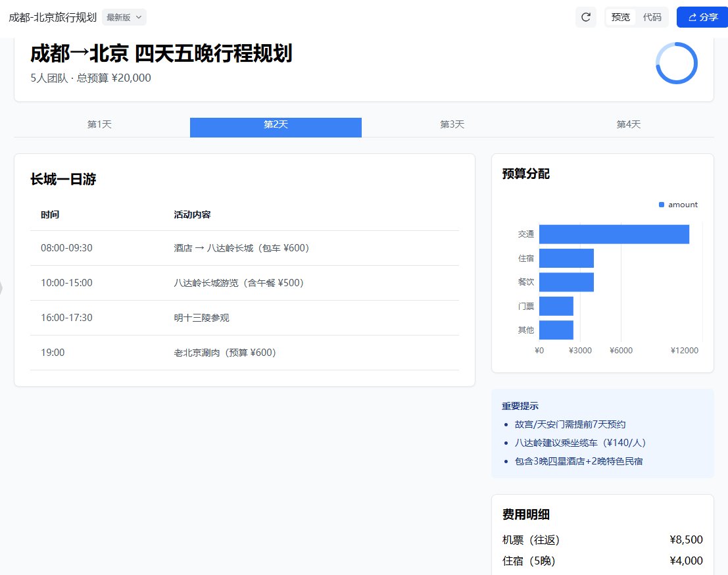Click the 餐饮 bar in budget chart
The image size is (728, 575).
point(566,282)
